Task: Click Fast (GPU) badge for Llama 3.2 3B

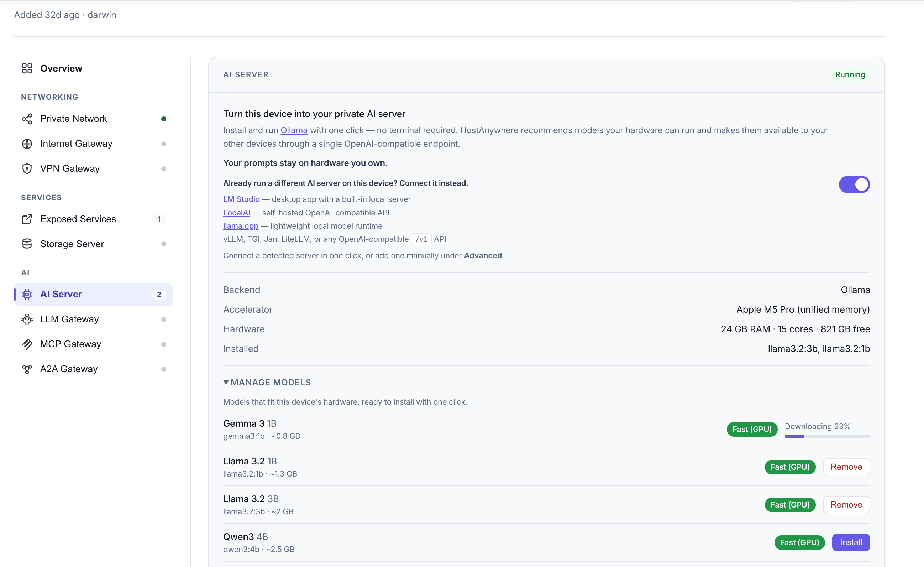Action: (790, 505)
